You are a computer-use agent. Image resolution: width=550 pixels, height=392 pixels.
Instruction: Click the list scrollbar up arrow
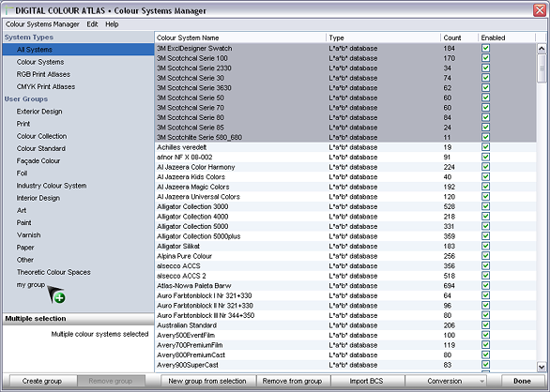[542, 49]
